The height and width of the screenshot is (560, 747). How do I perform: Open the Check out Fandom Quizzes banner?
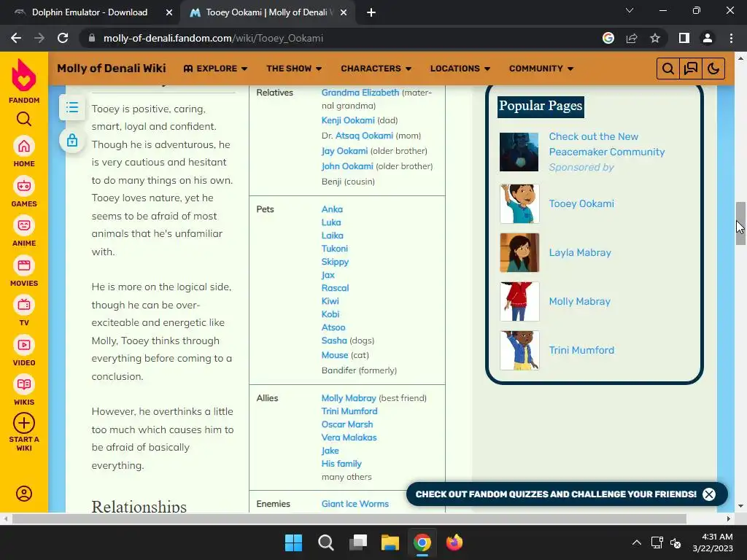point(556,494)
